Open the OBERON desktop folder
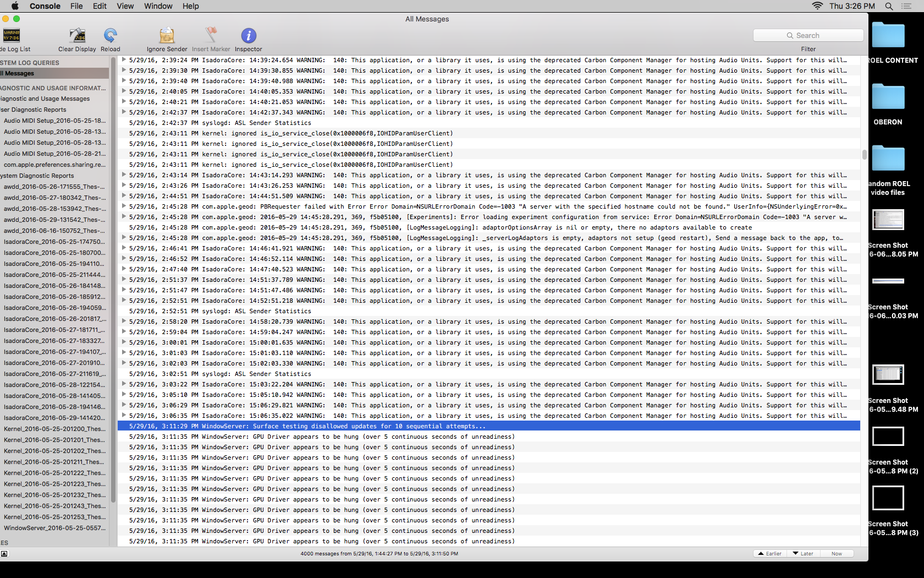This screenshot has height=578, width=924. click(x=888, y=97)
